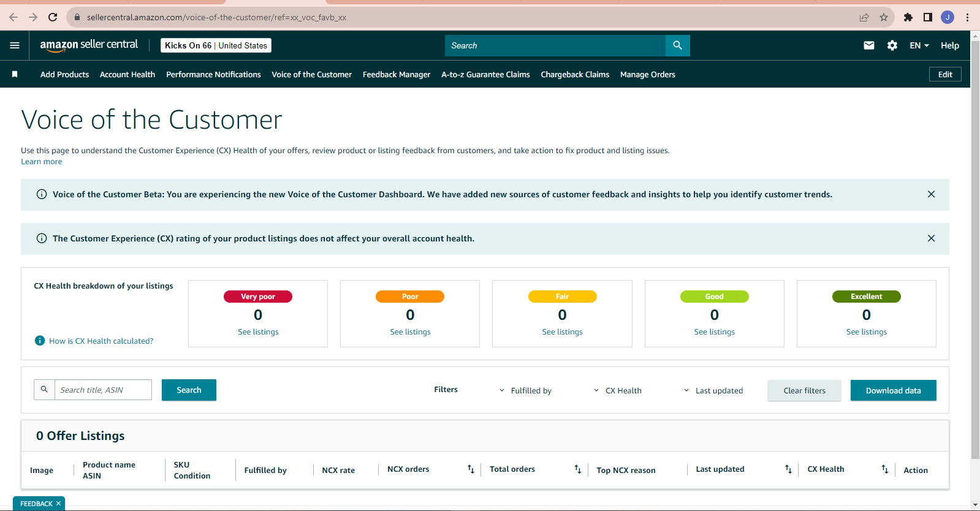Expand the Fulfilled by filter dropdown

(525, 390)
